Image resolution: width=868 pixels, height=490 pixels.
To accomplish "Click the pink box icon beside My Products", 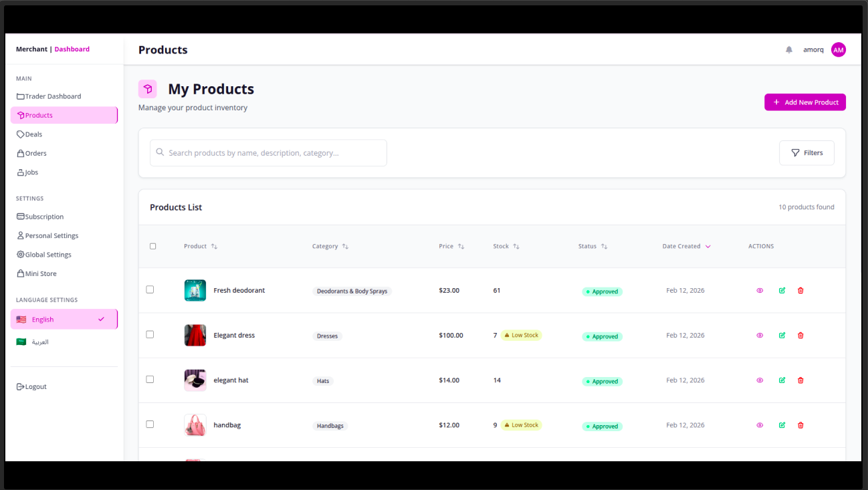I will [x=147, y=89].
